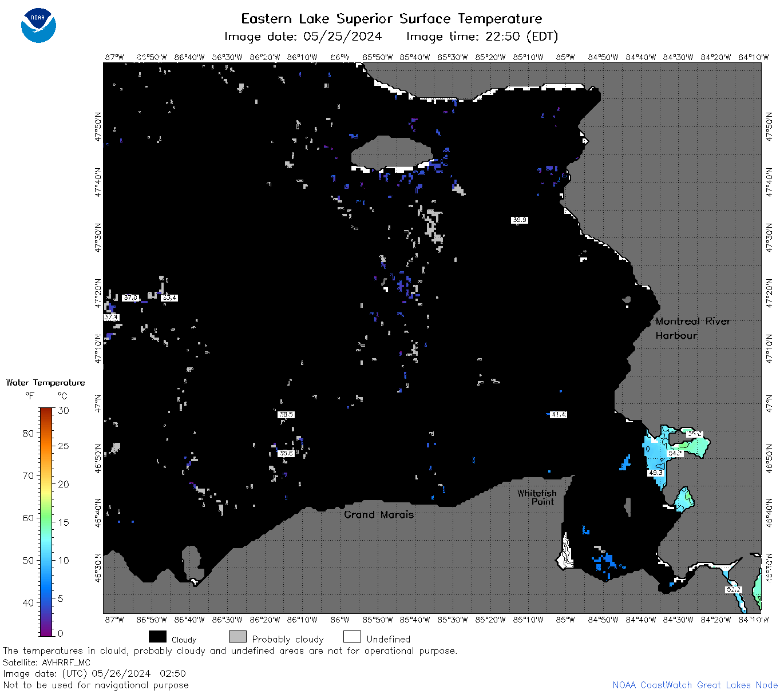Image resolution: width=784 pixels, height=694 pixels.
Task: Select the 39.9 temperature label
Action: [519, 220]
